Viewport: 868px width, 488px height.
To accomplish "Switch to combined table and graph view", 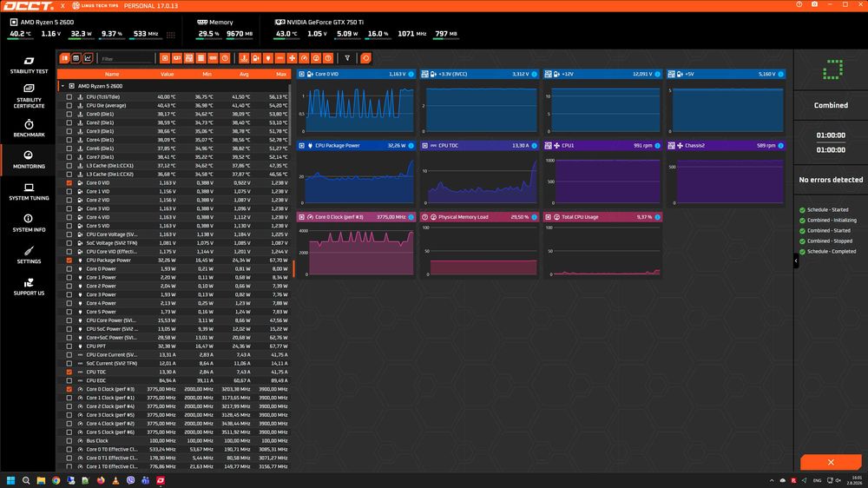I will click(x=65, y=58).
